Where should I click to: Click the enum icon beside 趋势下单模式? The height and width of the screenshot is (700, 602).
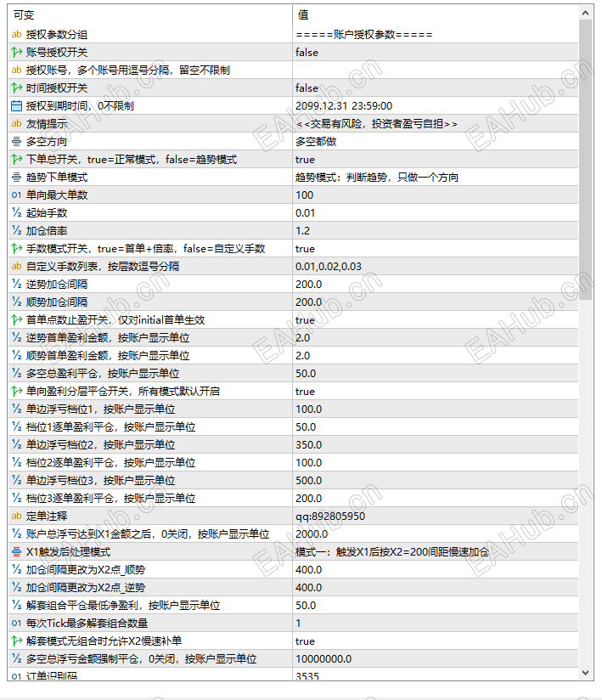pyautogui.click(x=16, y=178)
